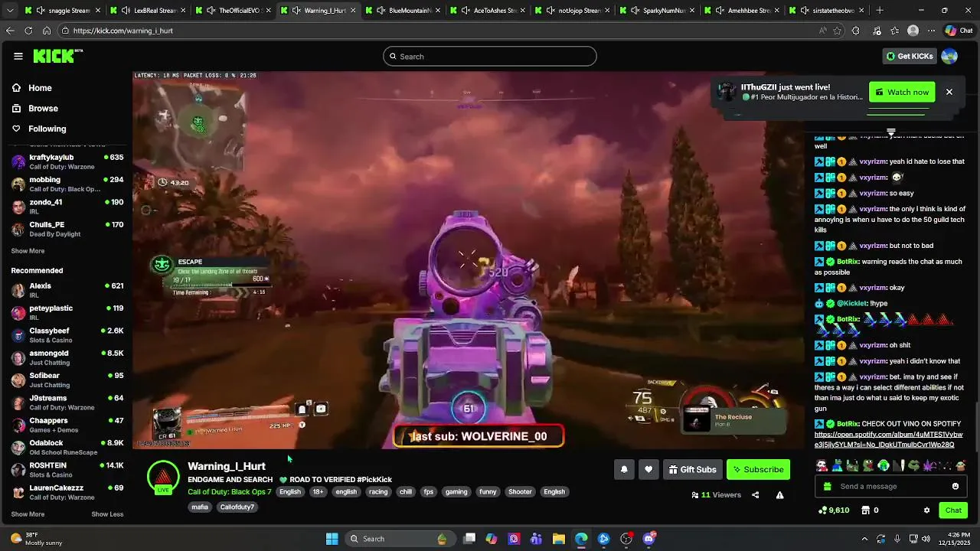Screen dimensions: 980x551
Task: Click the share stream icon
Action: pyautogui.click(x=755, y=495)
